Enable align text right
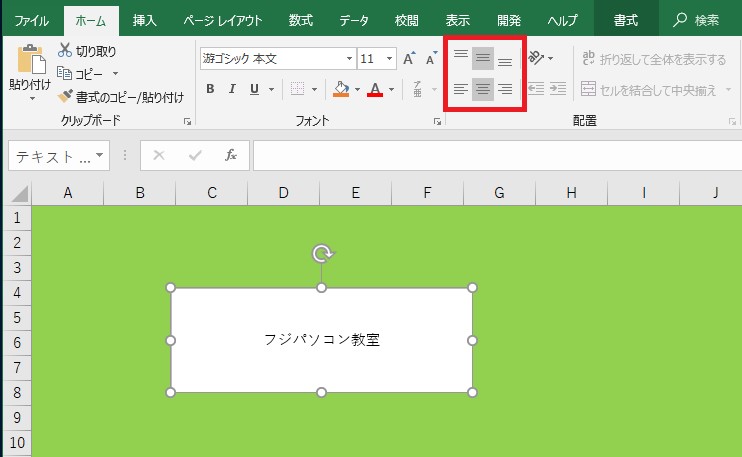This screenshot has height=457, width=742. (x=505, y=89)
